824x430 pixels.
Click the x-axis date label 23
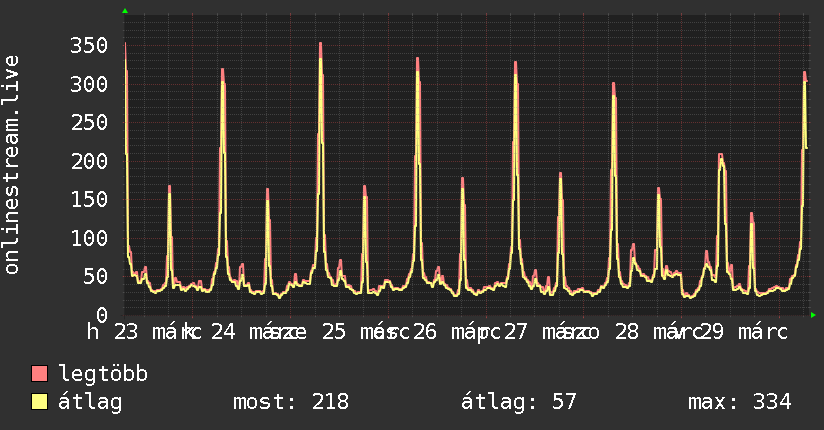coord(126,332)
